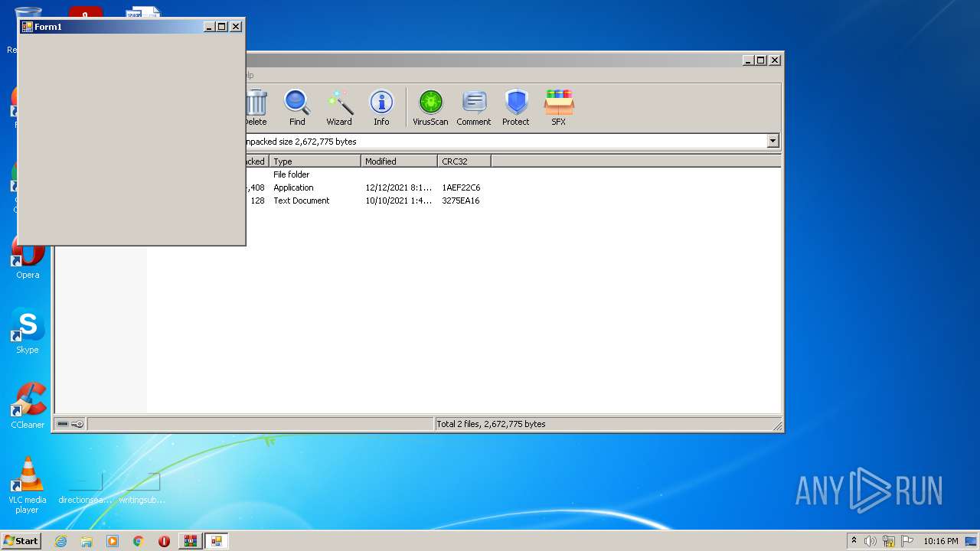Click the 12/12/2021 modified date

[399, 187]
